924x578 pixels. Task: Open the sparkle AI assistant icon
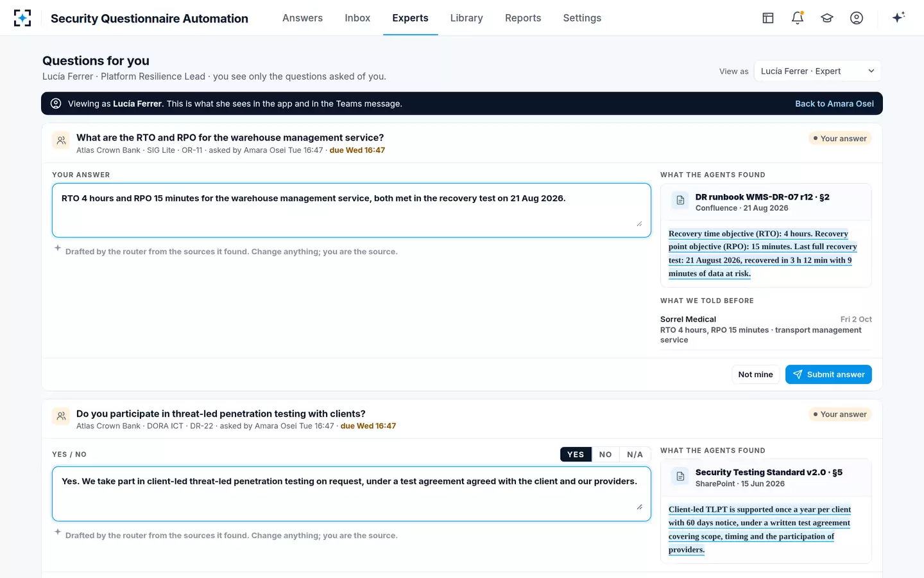click(898, 17)
